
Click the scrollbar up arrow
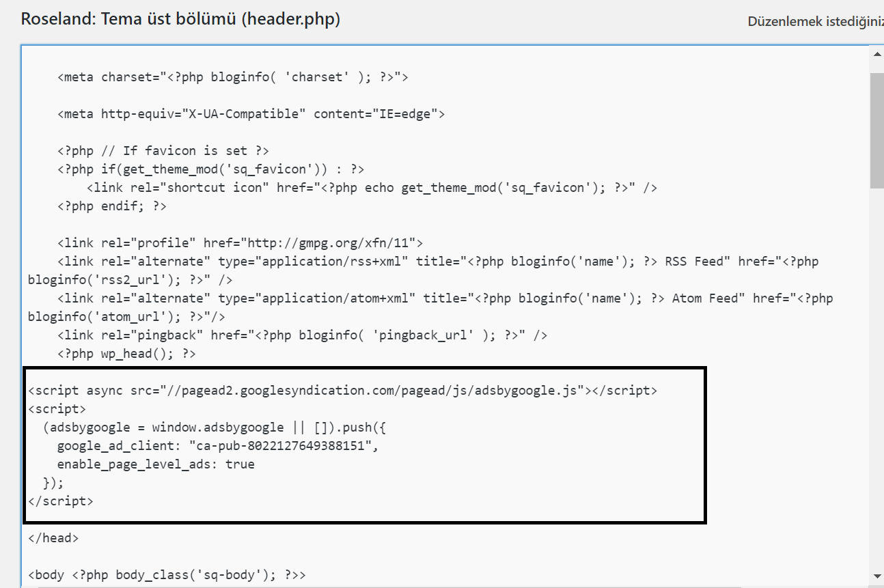tap(876, 54)
